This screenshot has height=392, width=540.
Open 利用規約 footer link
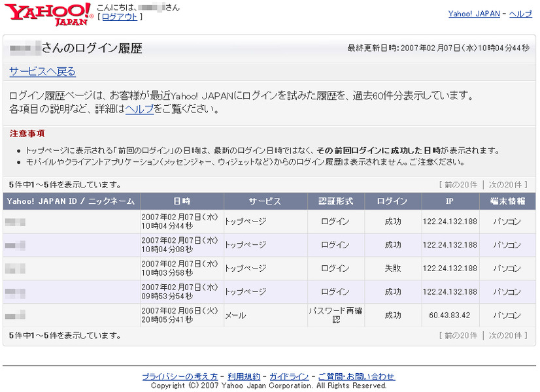(244, 376)
